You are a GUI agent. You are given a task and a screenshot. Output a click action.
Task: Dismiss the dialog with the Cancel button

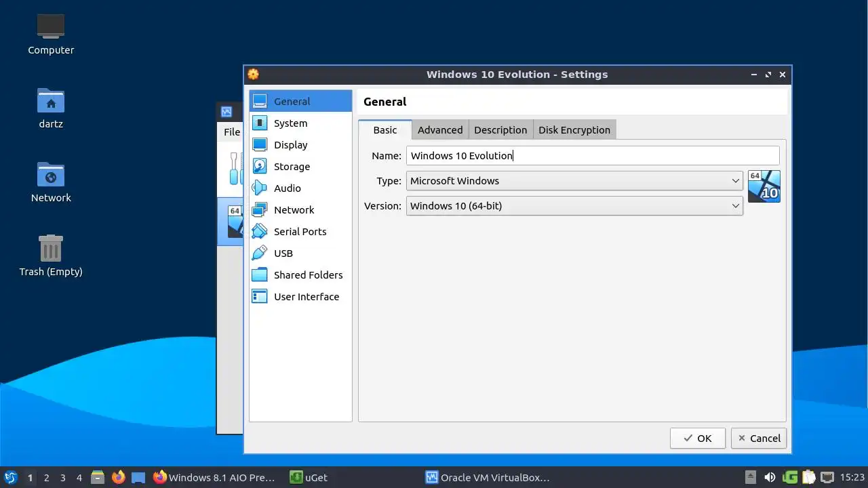(758, 438)
